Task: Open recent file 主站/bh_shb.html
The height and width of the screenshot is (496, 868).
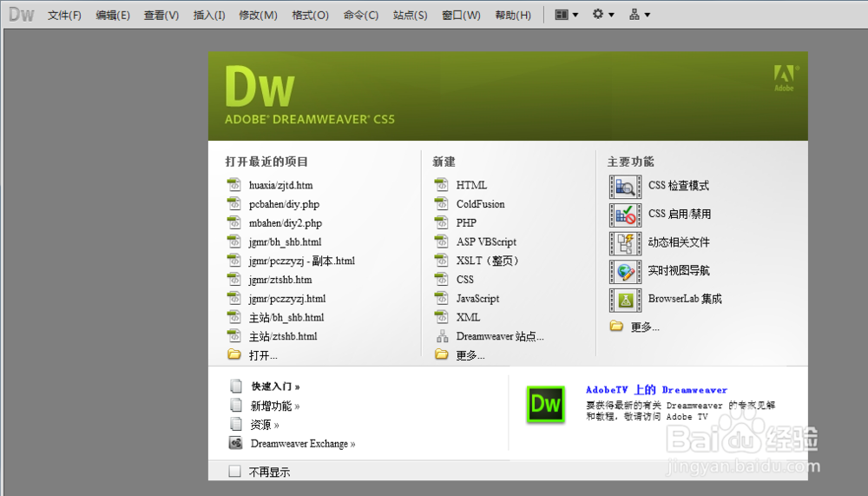Action: [x=286, y=318]
